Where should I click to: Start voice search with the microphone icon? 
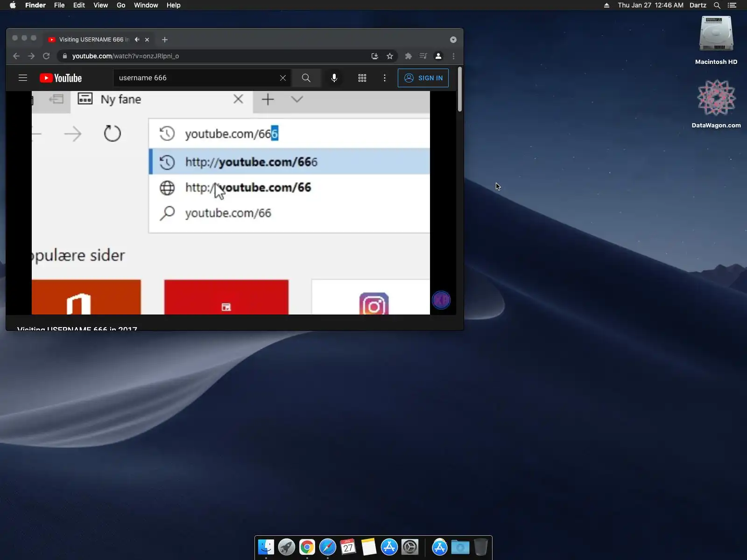(x=334, y=78)
